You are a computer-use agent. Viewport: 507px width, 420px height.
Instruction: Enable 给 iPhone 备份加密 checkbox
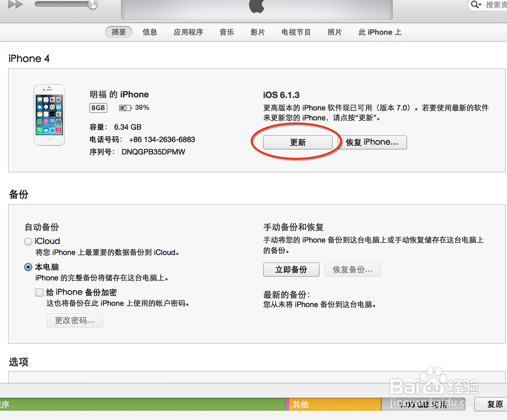40,292
